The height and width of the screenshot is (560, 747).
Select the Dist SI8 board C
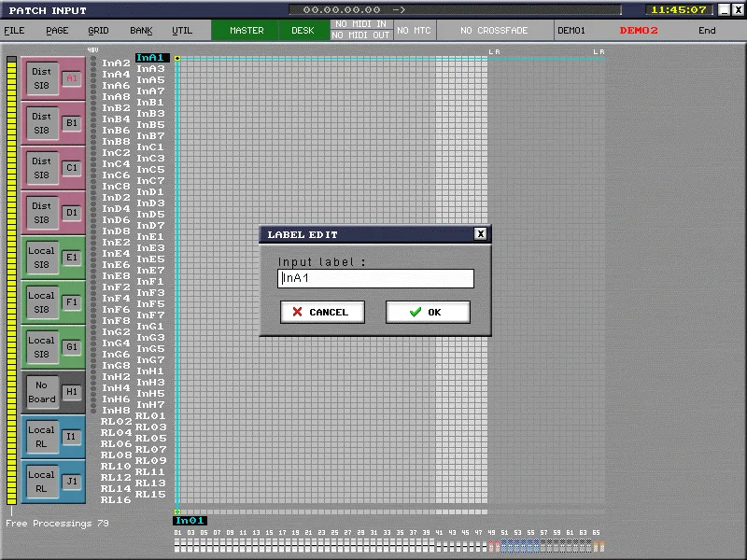(41, 168)
